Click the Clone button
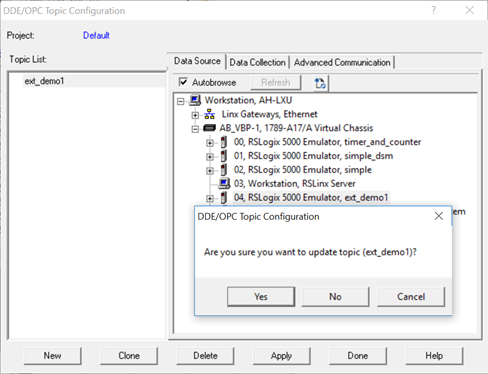 click(129, 356)
